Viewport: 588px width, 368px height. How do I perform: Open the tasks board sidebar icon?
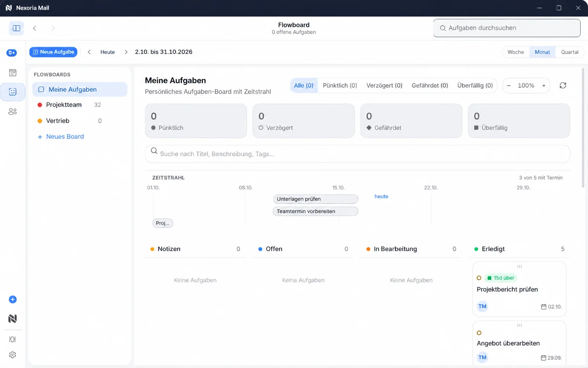13,92
